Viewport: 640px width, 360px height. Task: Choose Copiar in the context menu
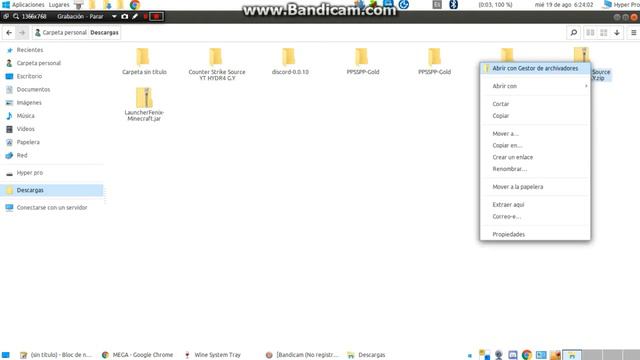535,116
